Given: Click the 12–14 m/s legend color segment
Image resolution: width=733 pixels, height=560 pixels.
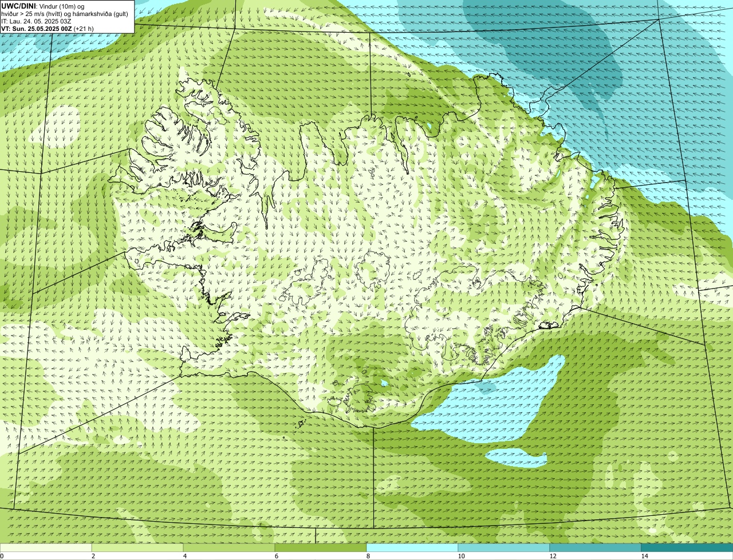Looking at the screenshot, I should 596,547.
